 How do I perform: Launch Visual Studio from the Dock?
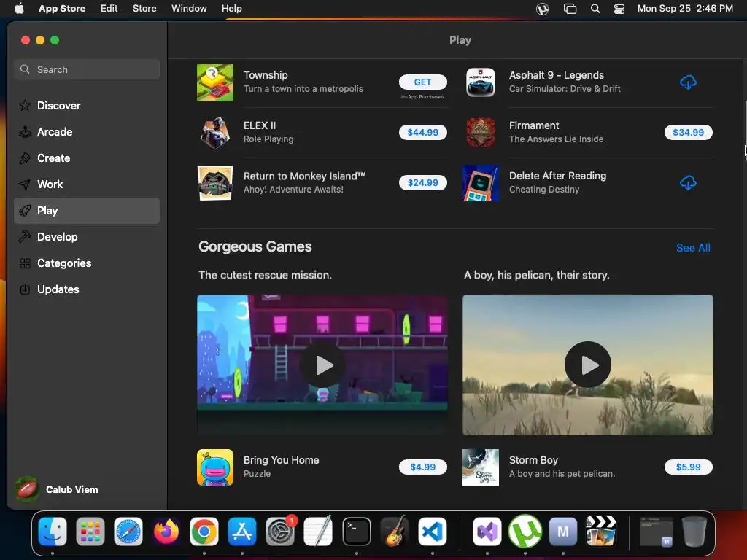click(x=487, y=532)
